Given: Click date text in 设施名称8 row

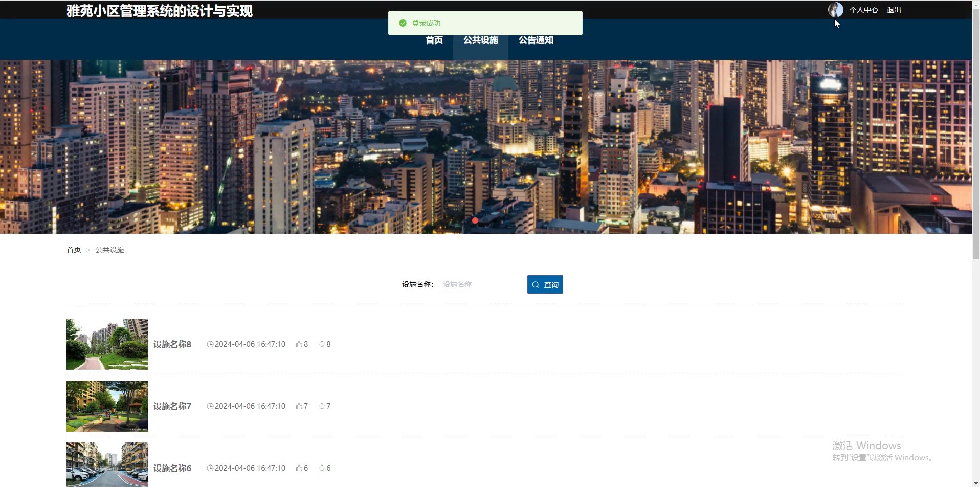Looking at the screenshot, I should [250, 344].
